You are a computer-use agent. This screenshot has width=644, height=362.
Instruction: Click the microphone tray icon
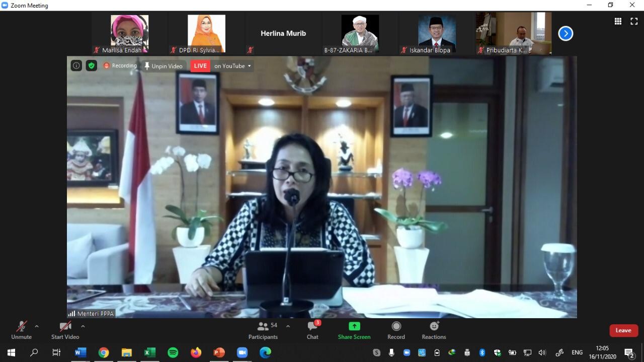click(x=391, y=352)
